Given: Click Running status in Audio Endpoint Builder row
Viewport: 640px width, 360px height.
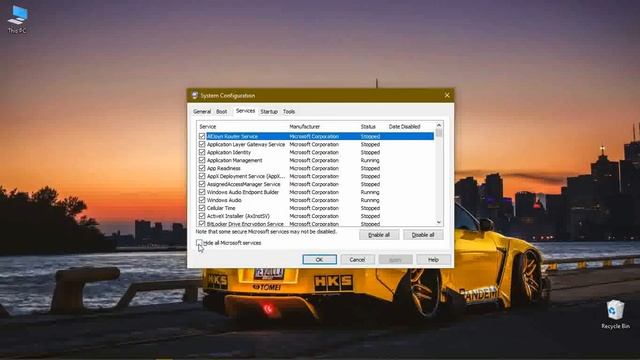Looking at the screenshot, I should tap(370, 192).
